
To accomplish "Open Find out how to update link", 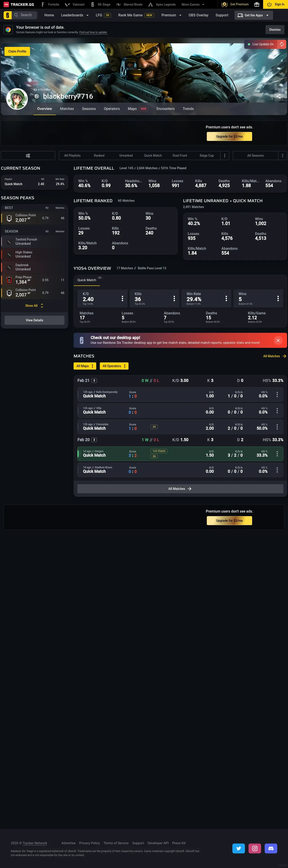I will tap(93, 32).
